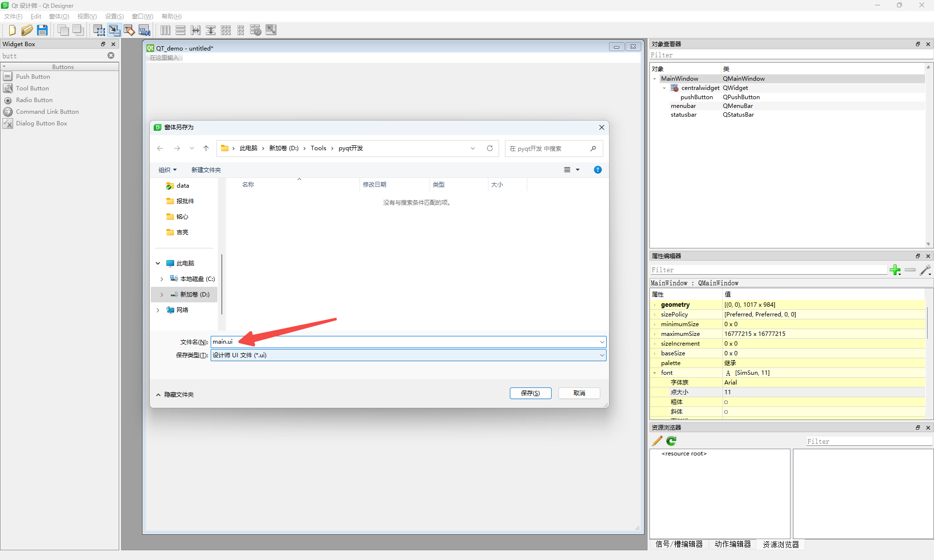Click the New Form toolbar icon

point(12,30)
